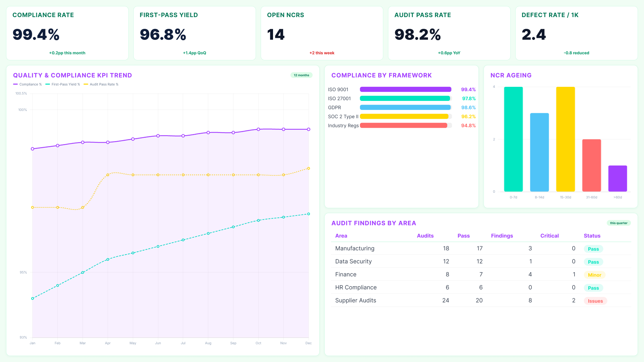This screenshot has height=362, width=644.
Task: Sort by the Status column header
Action: (592, 236)
